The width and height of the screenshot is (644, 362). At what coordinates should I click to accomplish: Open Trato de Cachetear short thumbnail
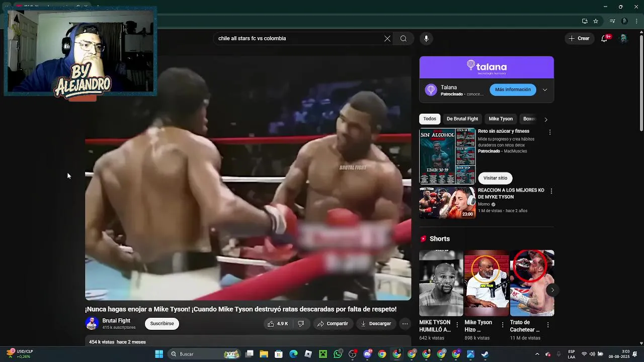(532, 283)
